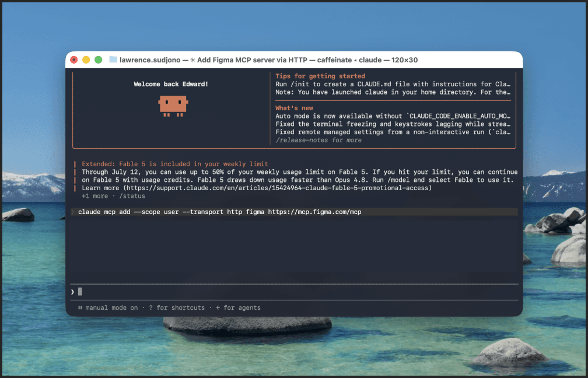Click the window title 'Add Figma MCP server via HTTP'
Screen dimensions: 588x378
[252, 60]
